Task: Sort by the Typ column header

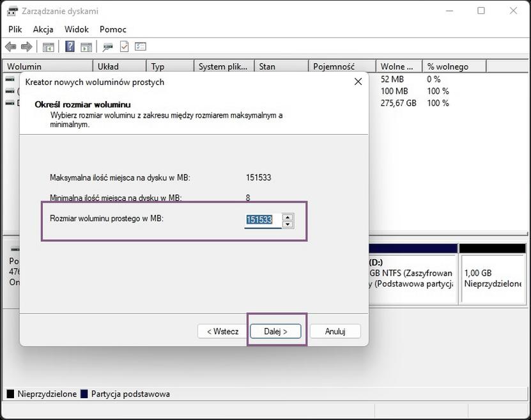Action: pyautogui.click(x=171, y=66)
